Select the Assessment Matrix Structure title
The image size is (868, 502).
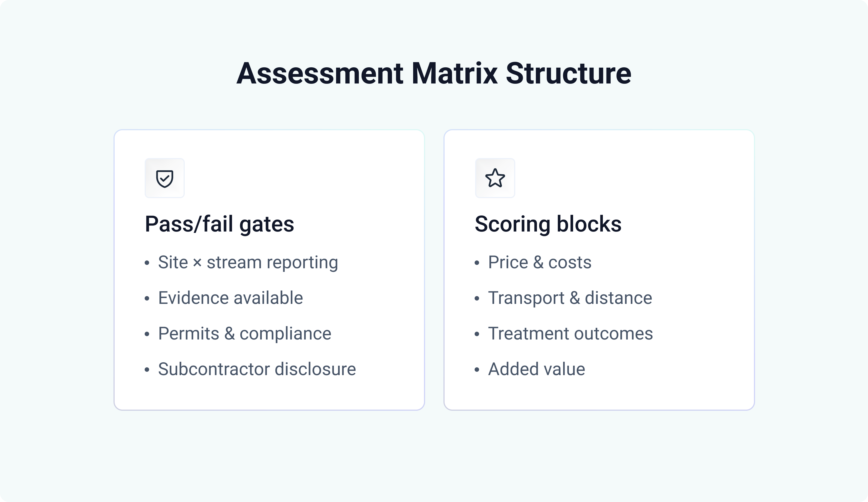tap(434, 73)
